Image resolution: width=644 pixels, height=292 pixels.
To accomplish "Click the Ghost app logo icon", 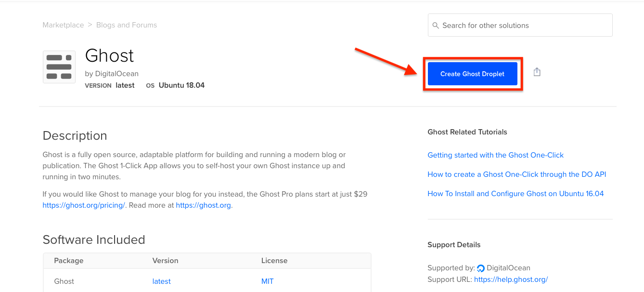I will (x=59, y=67).
